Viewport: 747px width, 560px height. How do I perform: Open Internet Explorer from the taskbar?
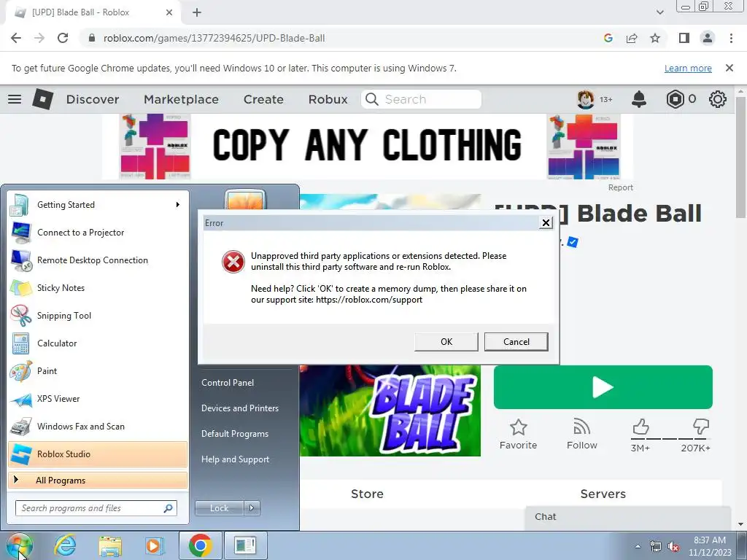click(x=65, y=545)
